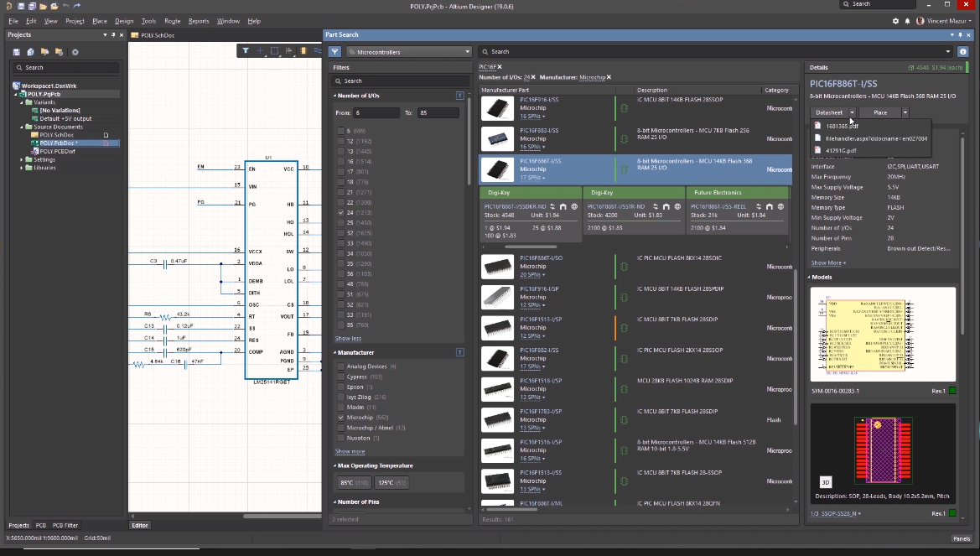Click the Panels button in the status bar
The image size is (980, 556).
coord(962,538)
